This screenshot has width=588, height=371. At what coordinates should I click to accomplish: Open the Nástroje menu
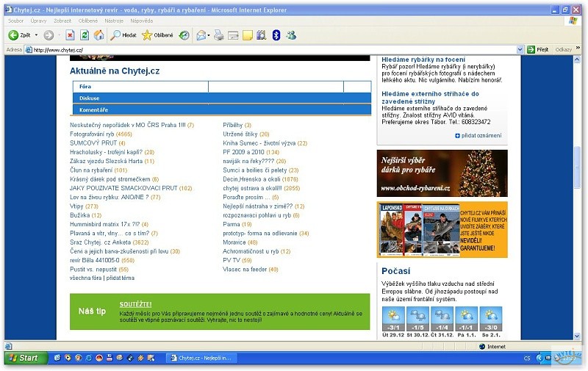pyautogui.click(x=114, y=21)
